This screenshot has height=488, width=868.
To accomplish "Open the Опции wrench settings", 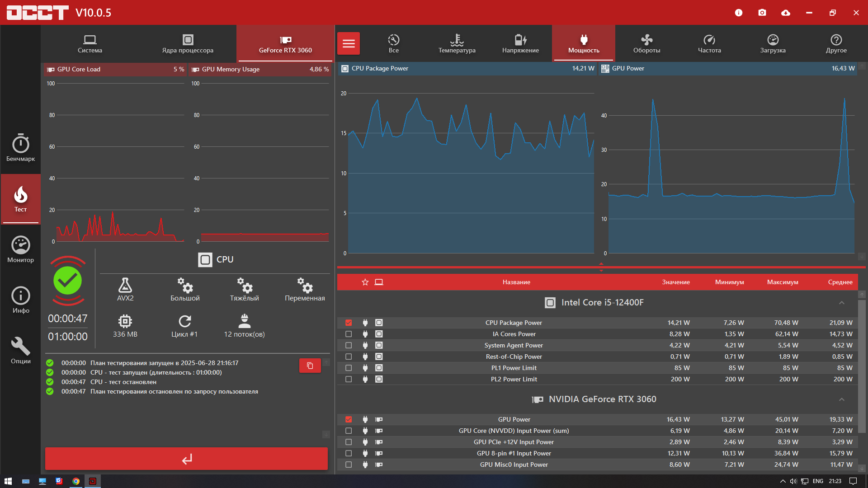I will coord(20,351).
